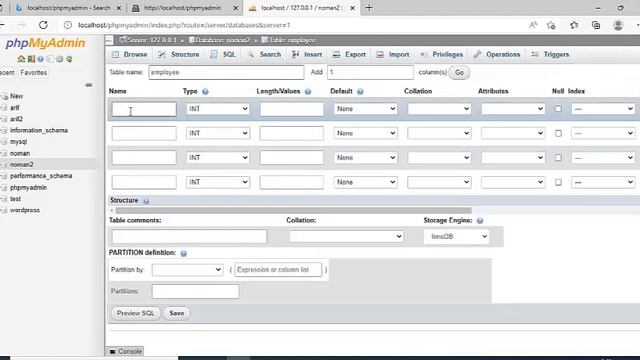Check Null box in second column row

click(558, 133)
